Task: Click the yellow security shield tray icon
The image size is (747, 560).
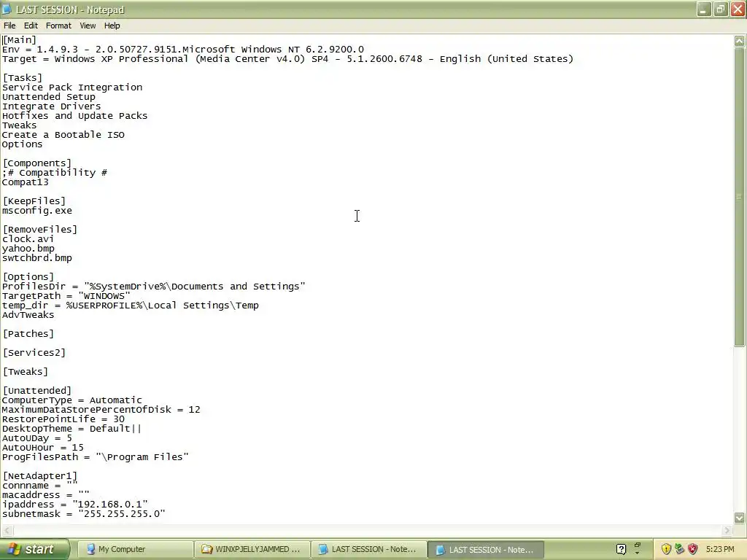Action: [666, 550]
